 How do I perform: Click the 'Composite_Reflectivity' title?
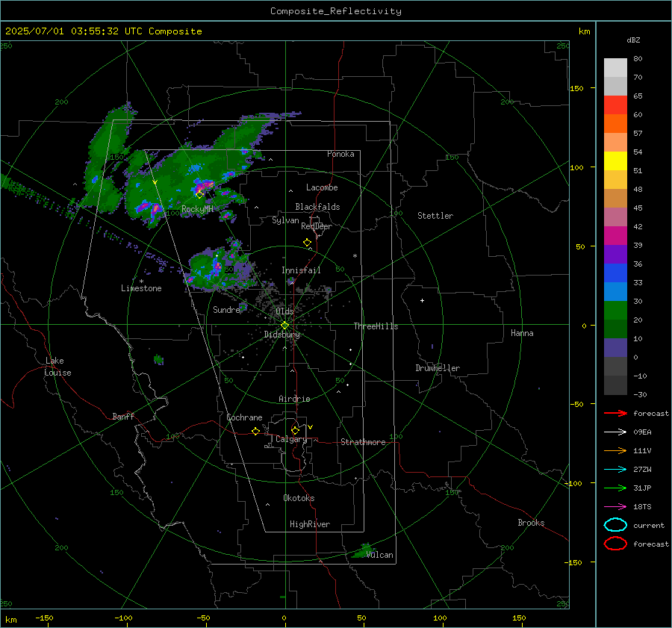[335, 11]
